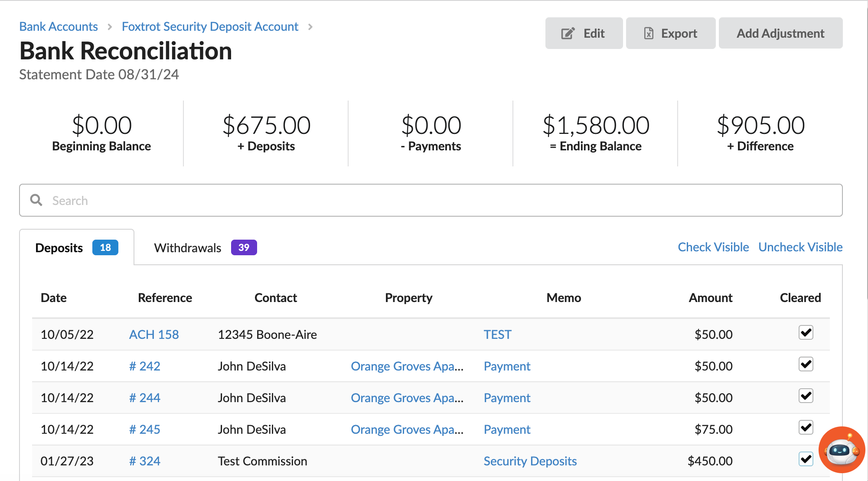Click the Property column header
Viewport: 868px width, 481px height.
pyautogui.click(x=409, y=298)
